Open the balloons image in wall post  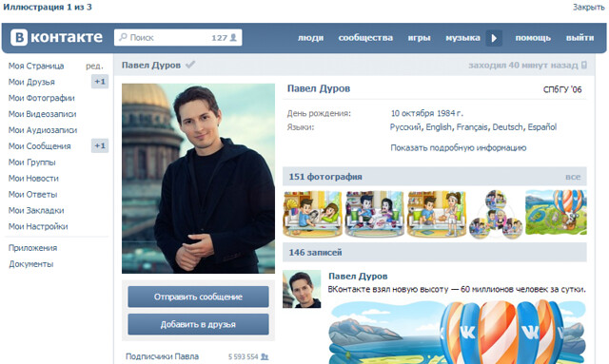[458, 333]
